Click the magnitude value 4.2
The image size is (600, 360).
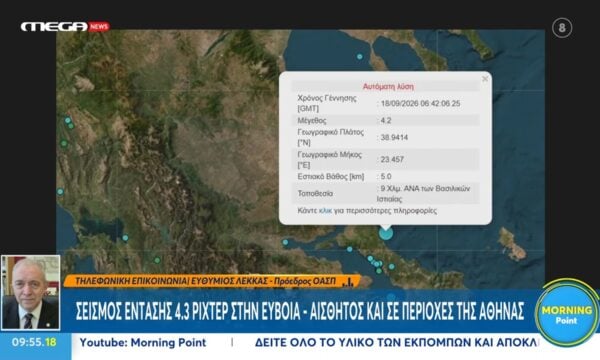(386, 121)
